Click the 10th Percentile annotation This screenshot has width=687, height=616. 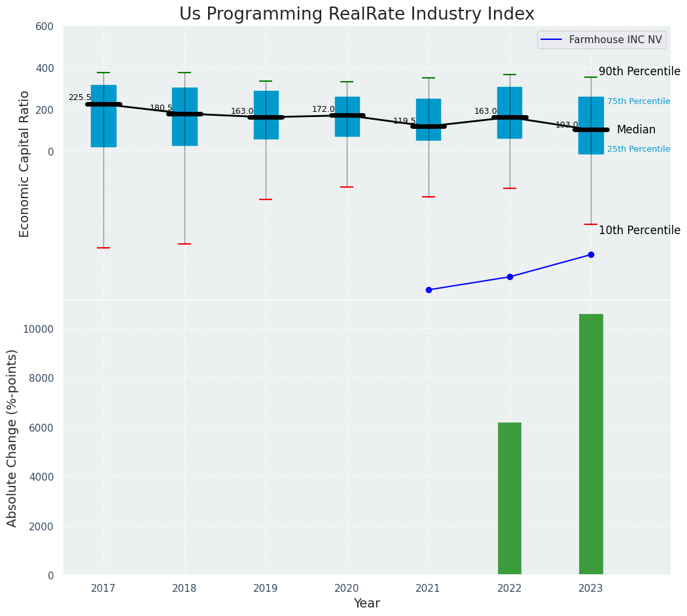pos(639,230)
